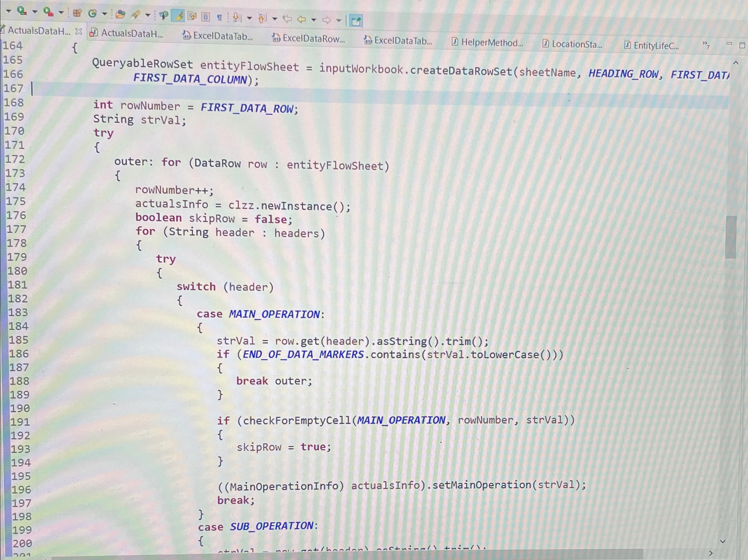Click the New Java Package icon
Viewport: 748px width, 560px height.
77,13
